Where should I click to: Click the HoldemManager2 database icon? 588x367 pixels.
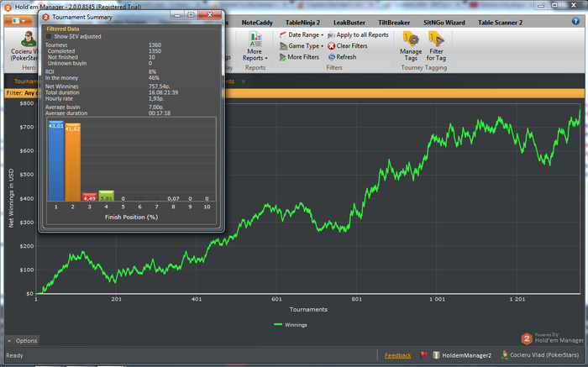436,355
